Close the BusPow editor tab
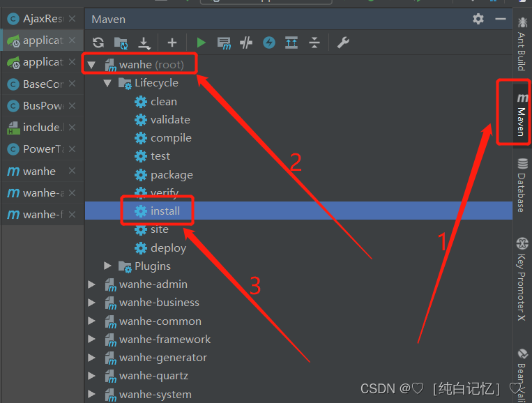Viewport: 532px width, 403px height. (x=72, y=105)
